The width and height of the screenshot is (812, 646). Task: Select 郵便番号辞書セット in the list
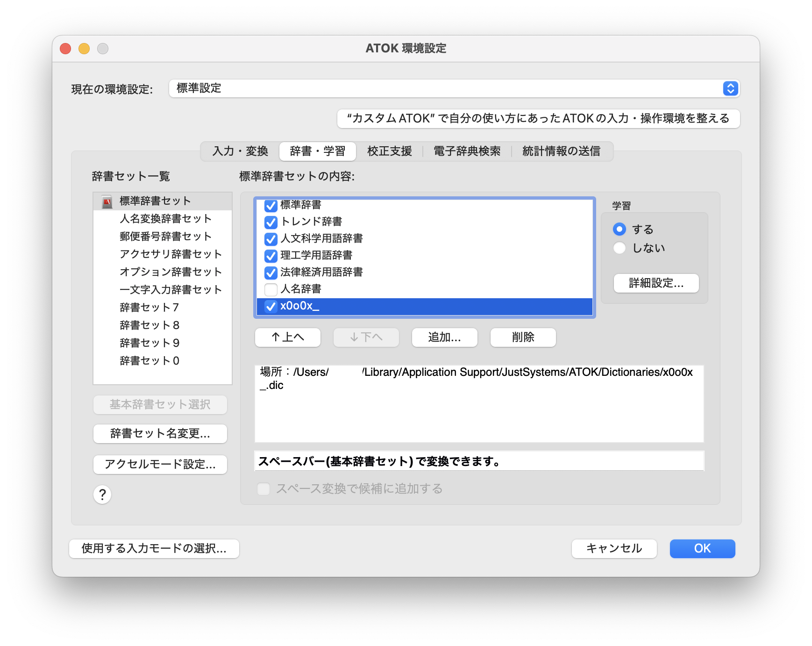163,237
